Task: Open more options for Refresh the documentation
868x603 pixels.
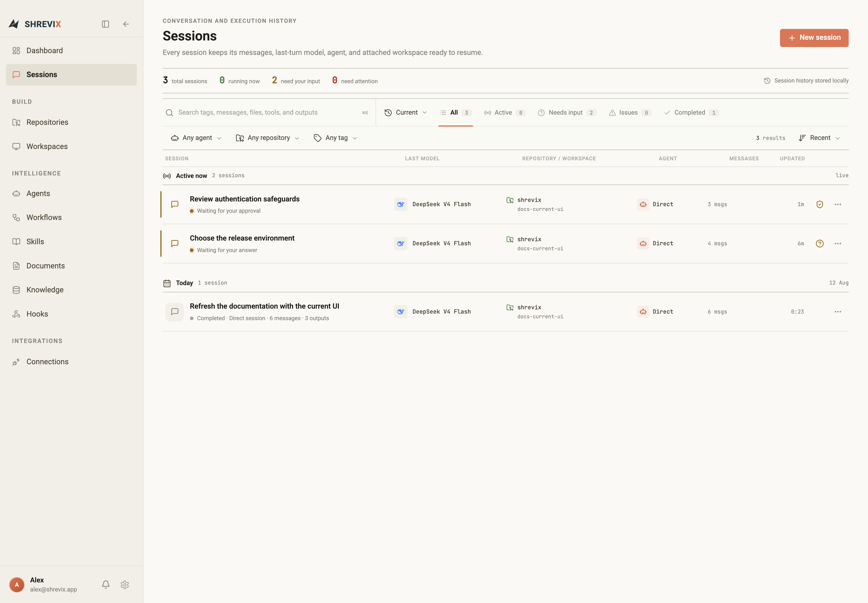Action: point(837,312)
